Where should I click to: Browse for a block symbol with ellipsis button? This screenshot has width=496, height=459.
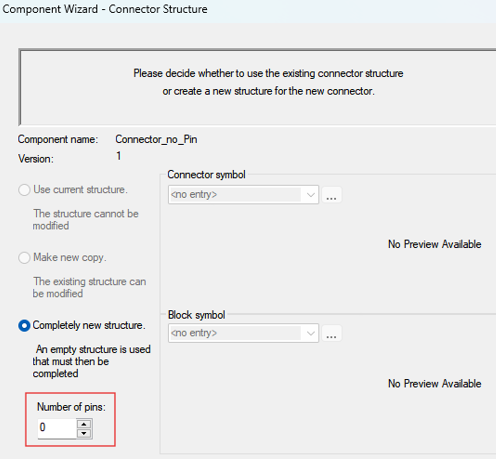pyautogui.click(x=331, y=333)
